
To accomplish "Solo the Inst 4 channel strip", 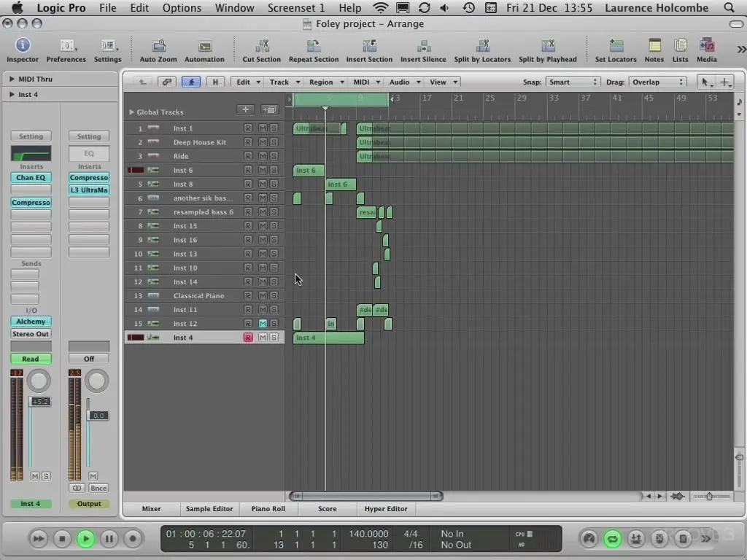I will pos(46,476).
